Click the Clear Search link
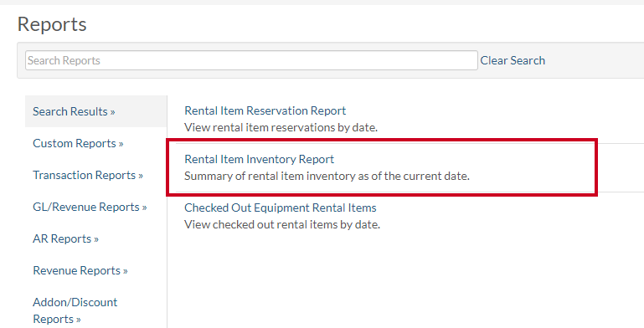 (513, 60)
